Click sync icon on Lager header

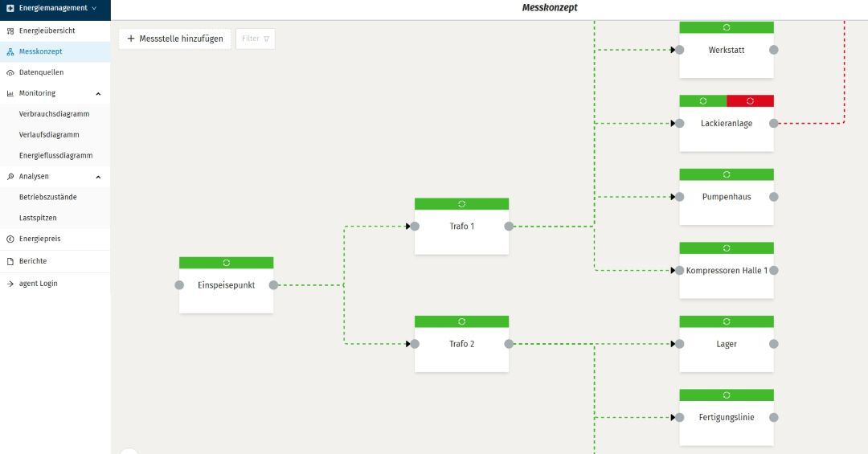point(727,321)
